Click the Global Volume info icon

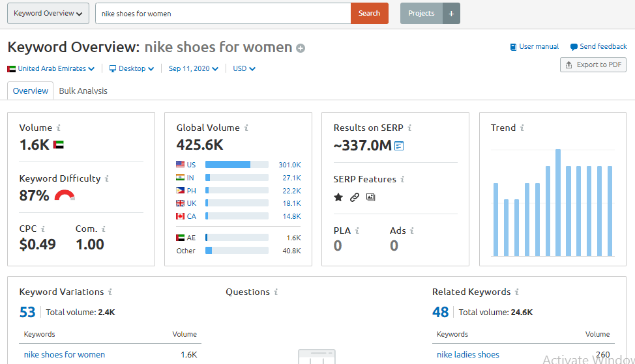pos(246,128)
